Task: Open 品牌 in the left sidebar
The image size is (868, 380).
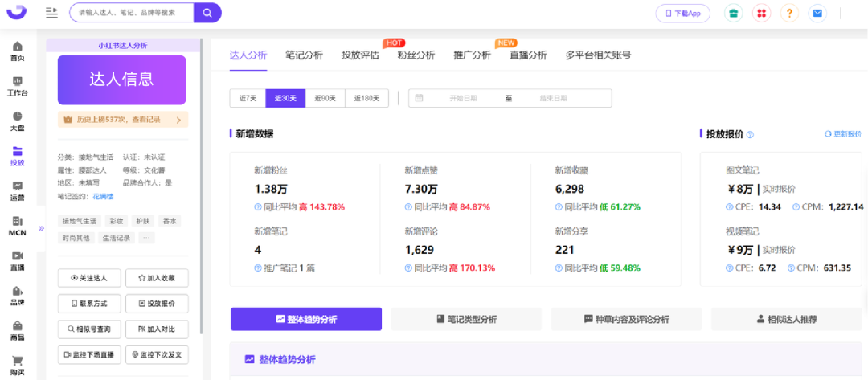Action: tap(17, 296)
